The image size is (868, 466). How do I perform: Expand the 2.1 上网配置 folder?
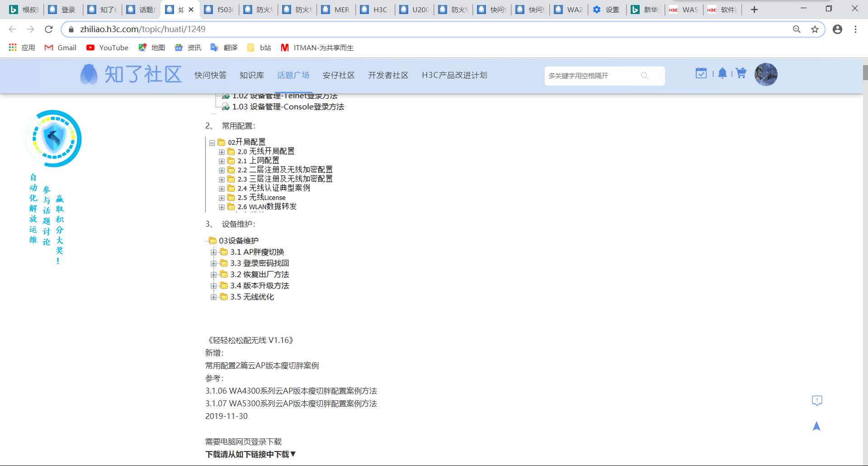[222, 161]
